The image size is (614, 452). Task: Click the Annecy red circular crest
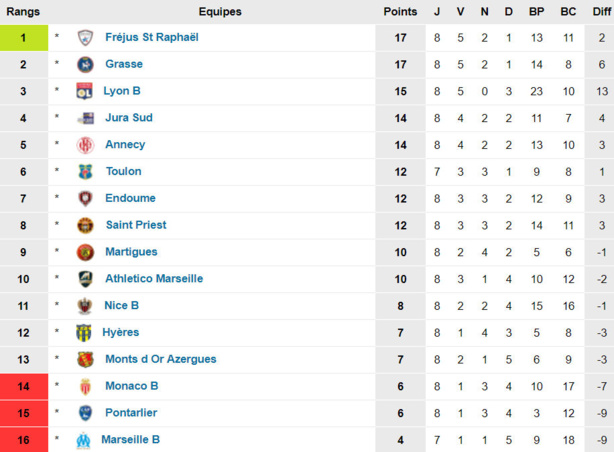click(85, 145)
